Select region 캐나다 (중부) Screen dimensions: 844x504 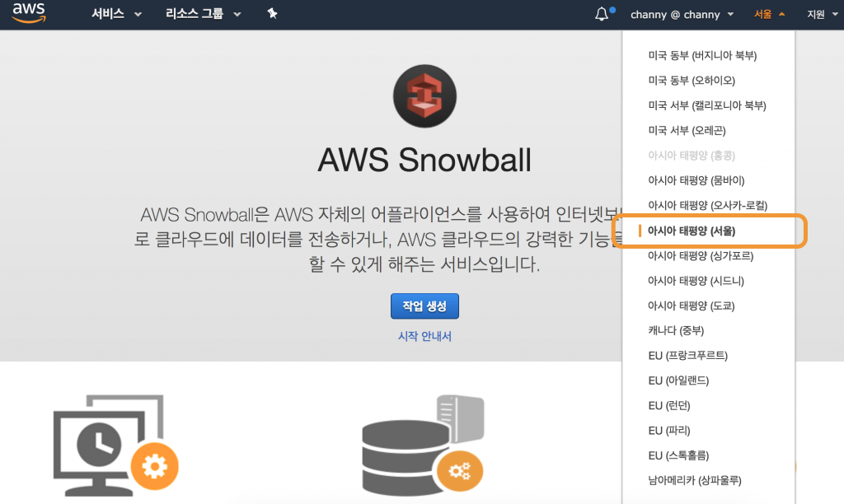pos(676,330)
